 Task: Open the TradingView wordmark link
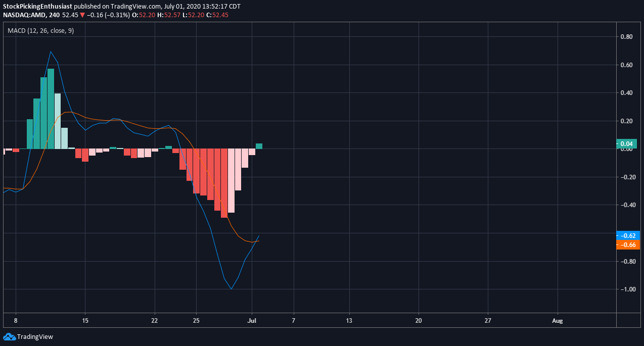[x=35, y=337]
